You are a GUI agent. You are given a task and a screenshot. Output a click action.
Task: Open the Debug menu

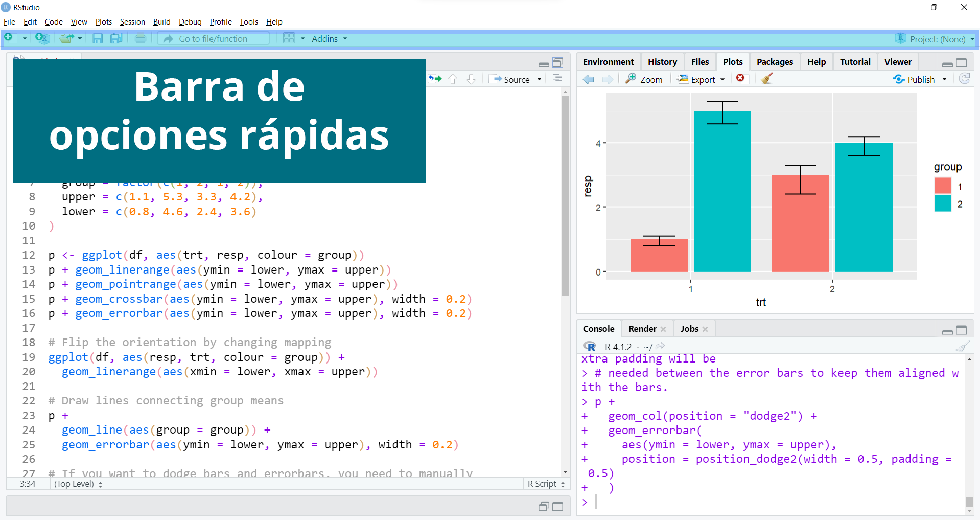click(x=190, y=22)
